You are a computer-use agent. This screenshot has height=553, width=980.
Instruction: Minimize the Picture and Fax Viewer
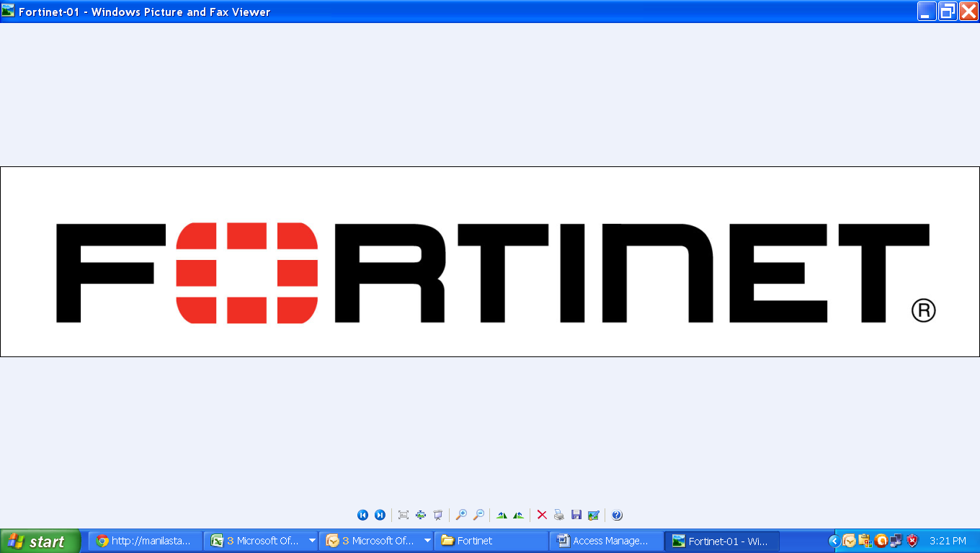point(926,12)
